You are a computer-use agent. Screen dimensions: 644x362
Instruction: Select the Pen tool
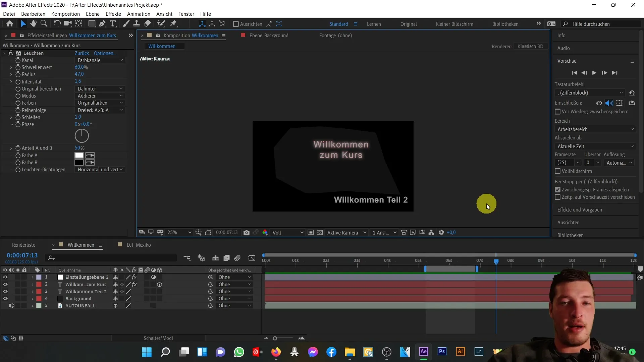[102, 24]
